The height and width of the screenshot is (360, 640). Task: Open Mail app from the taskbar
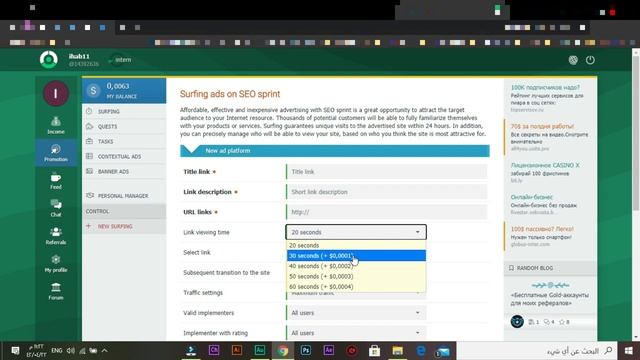click(x=443, y=351)
